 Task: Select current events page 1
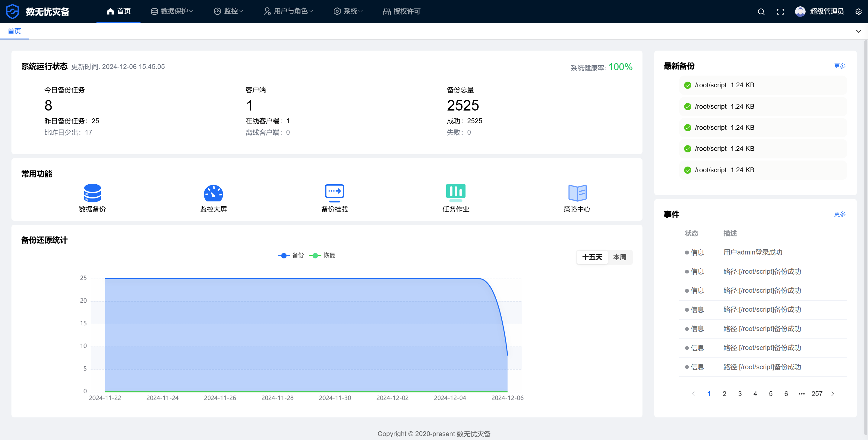click(x=709, y=394)
